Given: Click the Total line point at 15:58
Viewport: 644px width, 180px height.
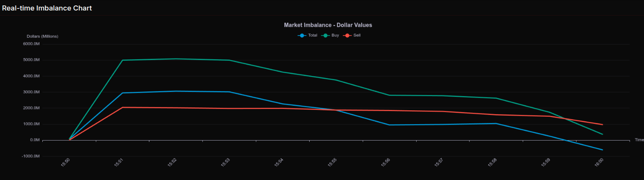Looking at the screenshot, I should (x=496, y=123).
